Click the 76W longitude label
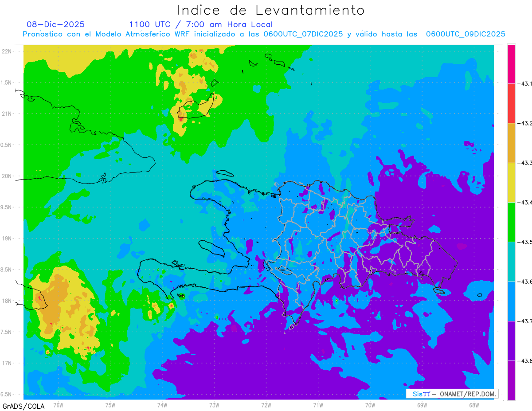 point(58,404)
